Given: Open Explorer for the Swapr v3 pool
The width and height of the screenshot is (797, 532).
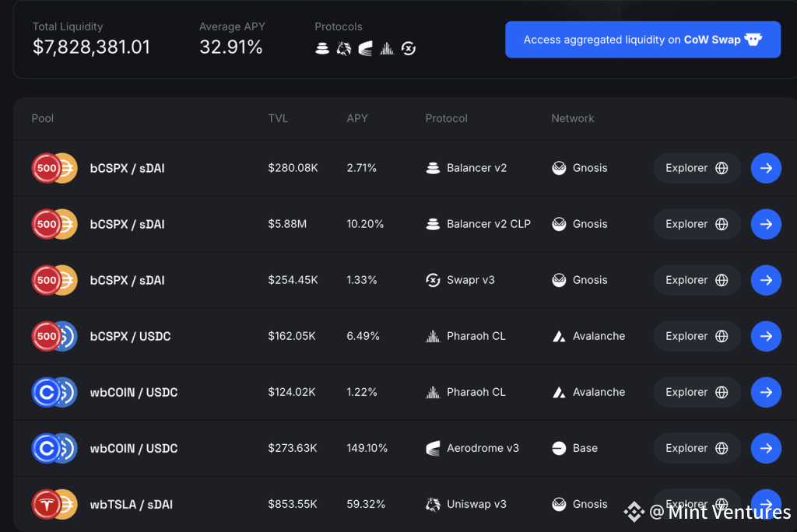Looking at the screenshot, I should (x=697, y=280).
